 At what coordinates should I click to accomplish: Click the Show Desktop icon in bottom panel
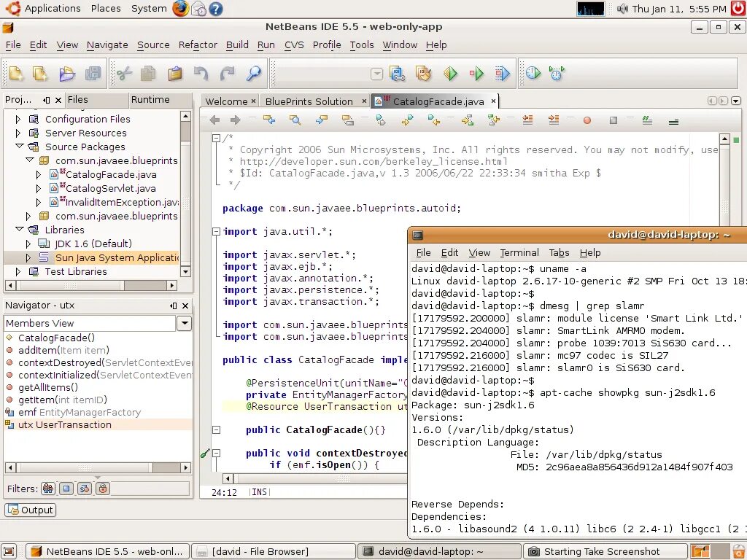pyautogui.click(x=9, y=551)
